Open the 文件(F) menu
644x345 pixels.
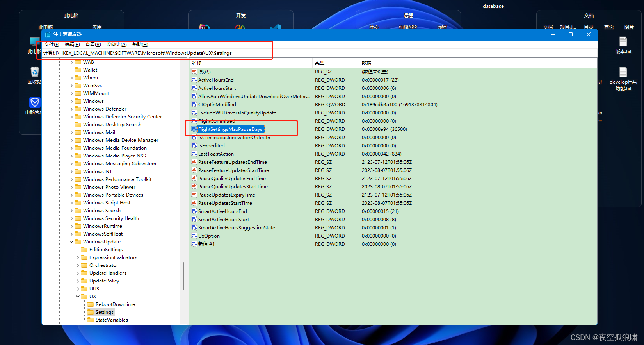pos(52,45)
